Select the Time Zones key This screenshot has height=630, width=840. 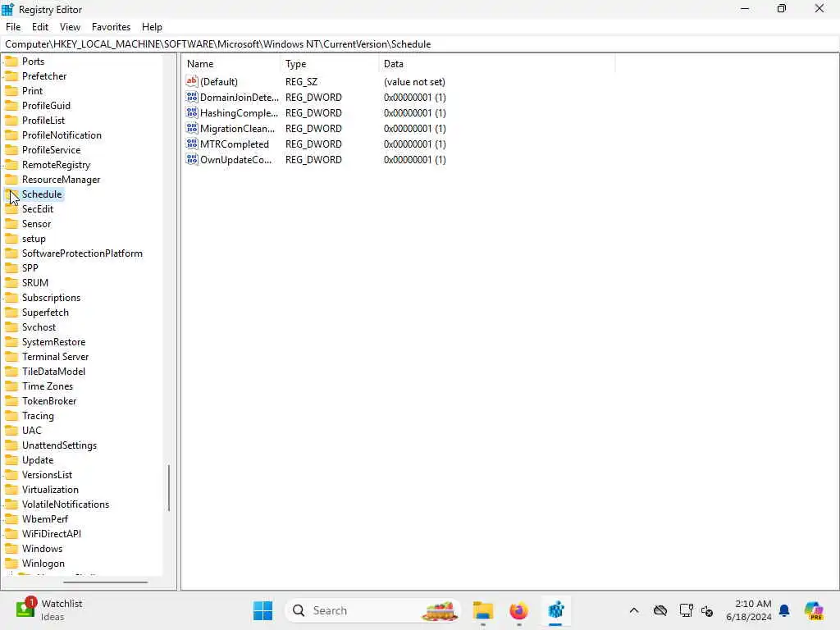(x=47, y=386)
